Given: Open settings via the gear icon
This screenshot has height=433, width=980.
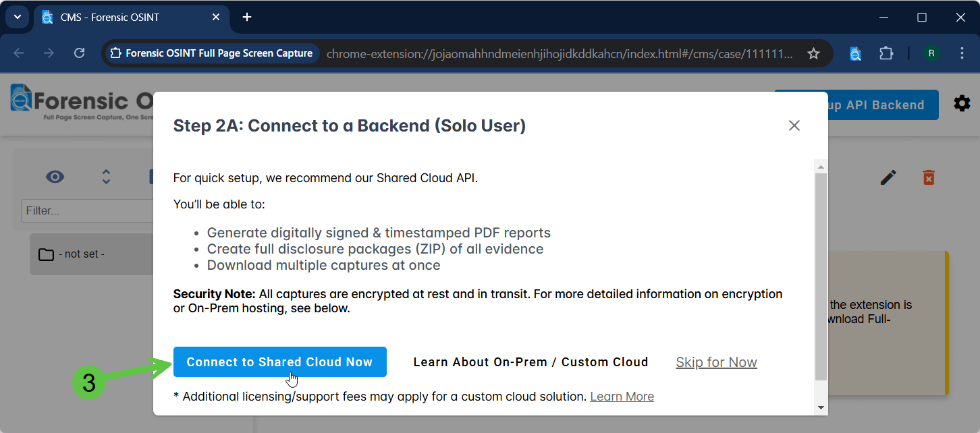Looking at the screenshot, I should (962, 103).
